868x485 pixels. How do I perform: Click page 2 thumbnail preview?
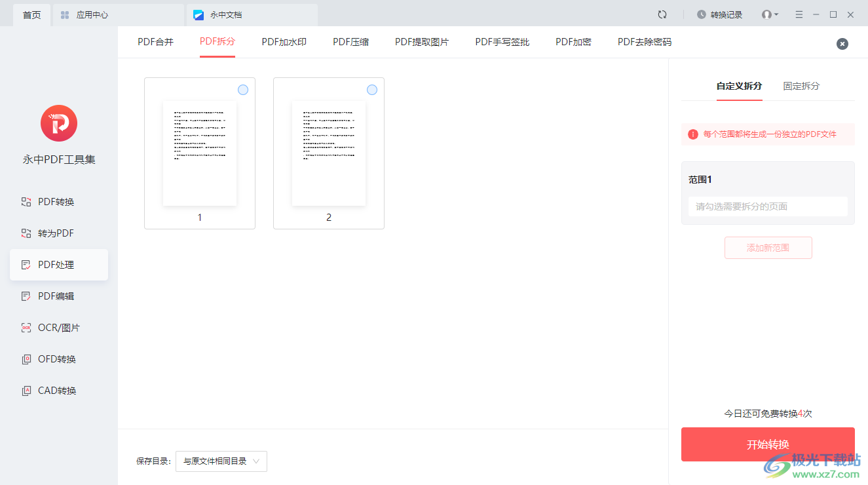pos(329,154)
